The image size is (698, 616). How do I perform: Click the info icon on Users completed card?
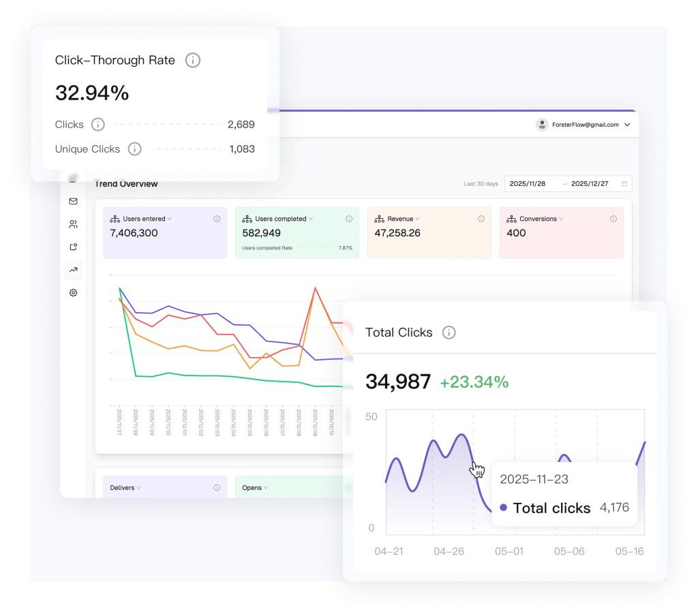349,219
